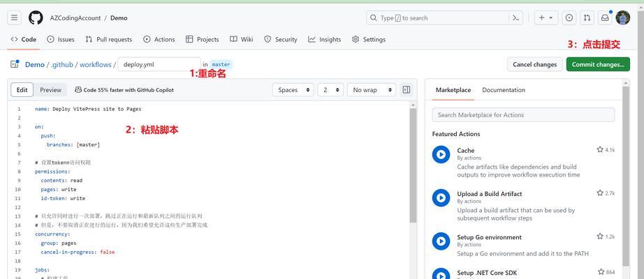
Task: Open the create new plus menu
Action: click(x=546, y=17)
